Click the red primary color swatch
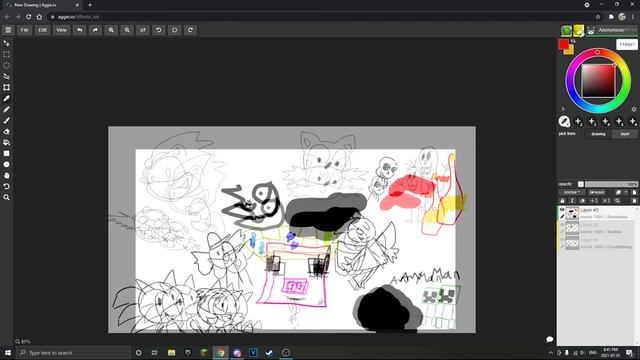Screen dimensions: 640x360 point(564,44)
